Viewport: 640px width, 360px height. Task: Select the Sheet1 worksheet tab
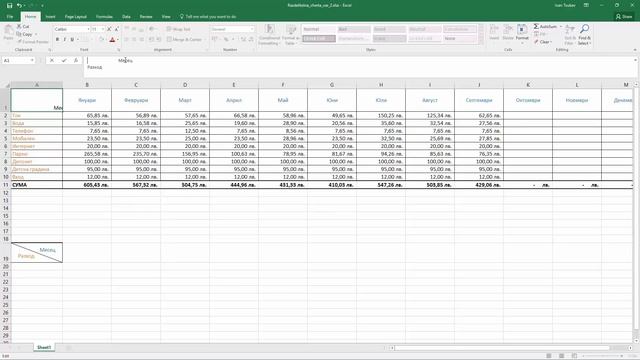pos(44,348)
